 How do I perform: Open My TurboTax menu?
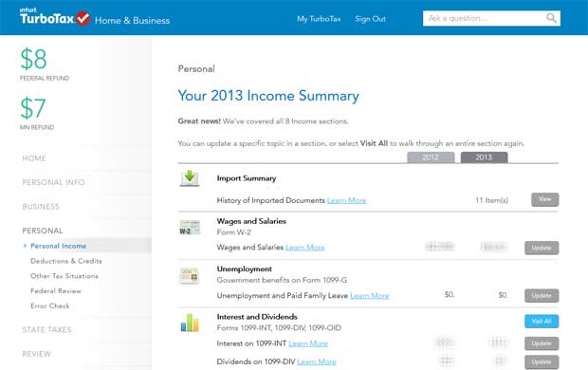(319, 19)
